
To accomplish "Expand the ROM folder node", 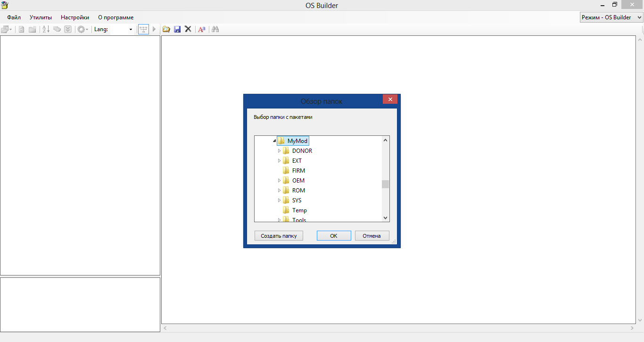I will 279,191.
